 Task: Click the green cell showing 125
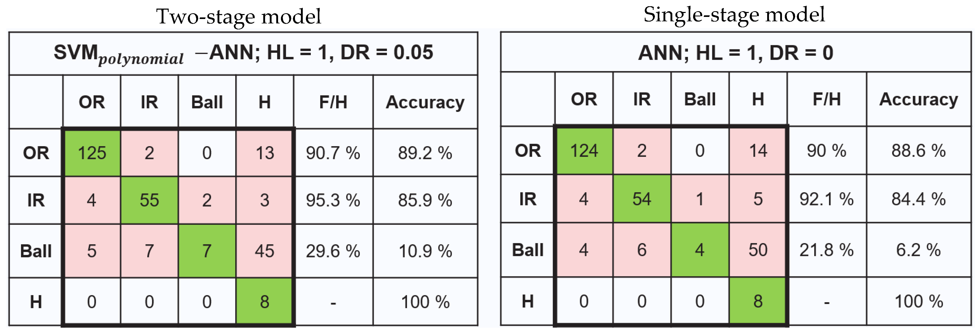92,153
